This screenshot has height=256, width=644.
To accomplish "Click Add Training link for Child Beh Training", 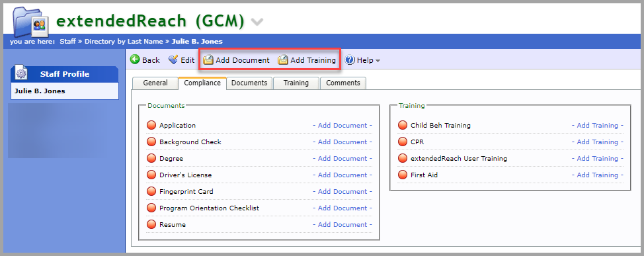I will [x=598, y=125].
